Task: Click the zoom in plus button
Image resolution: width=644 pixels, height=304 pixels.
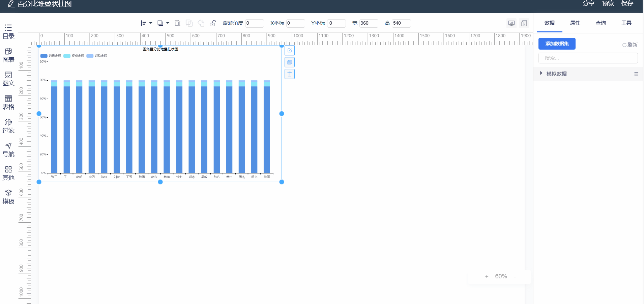Action: coord(487,276)
